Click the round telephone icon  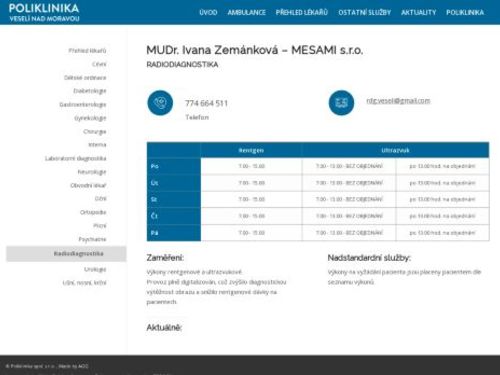pyautogui.click(x=160, y=103)
